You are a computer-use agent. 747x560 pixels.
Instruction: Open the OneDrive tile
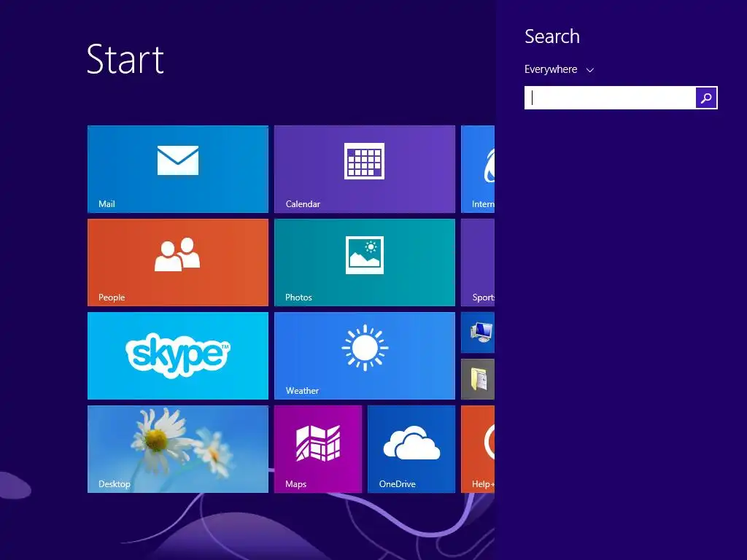click(x=411, y=449)
